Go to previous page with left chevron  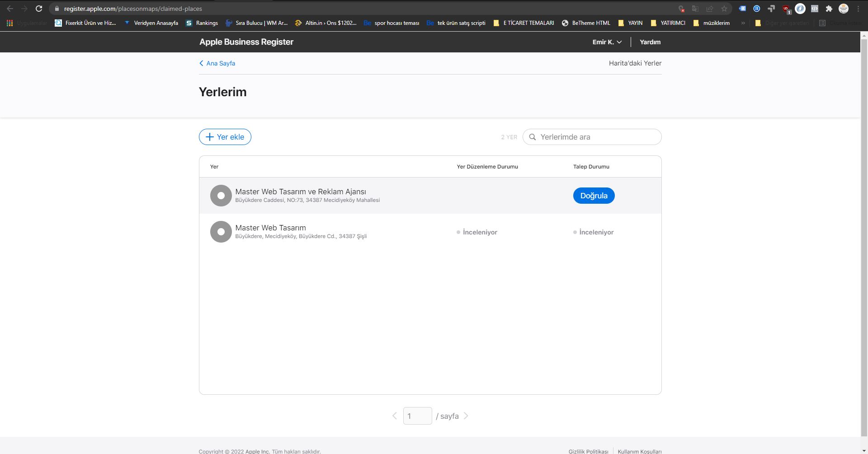click(395, 416)
